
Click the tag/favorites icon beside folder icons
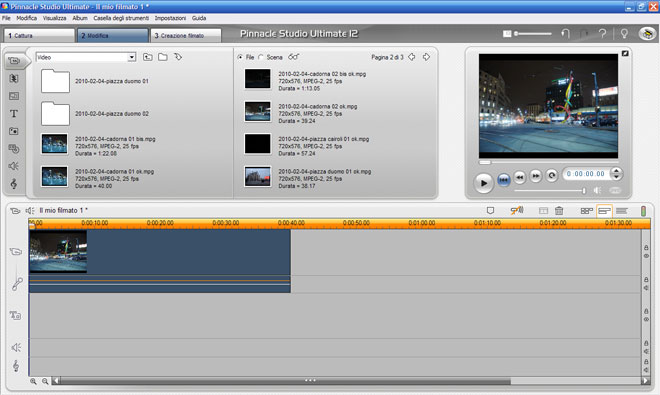click(x=178, y=57)
